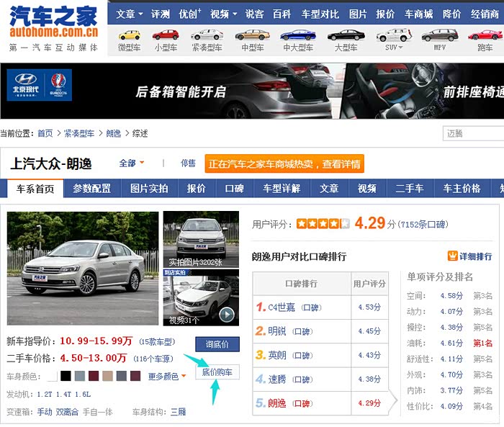Open the 文章 dropdown in top navigation
The image size is (504, 427).
tap(129, 14)
